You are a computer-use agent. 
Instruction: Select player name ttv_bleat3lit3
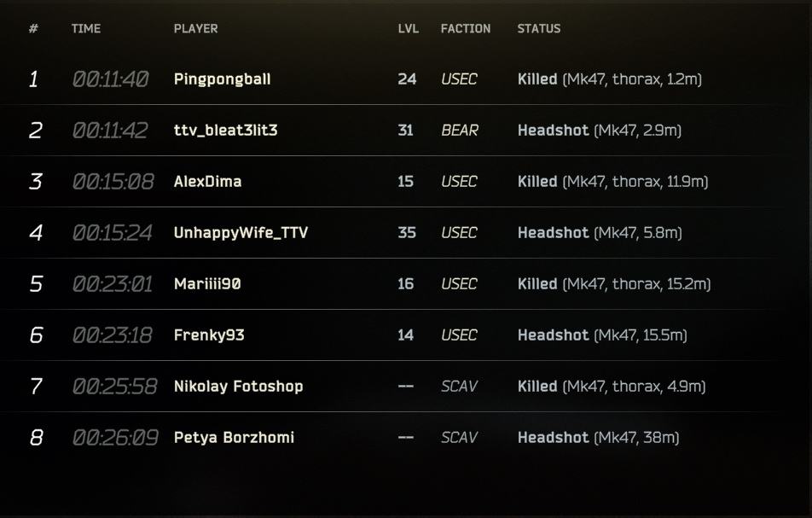[x=226, y=130]
